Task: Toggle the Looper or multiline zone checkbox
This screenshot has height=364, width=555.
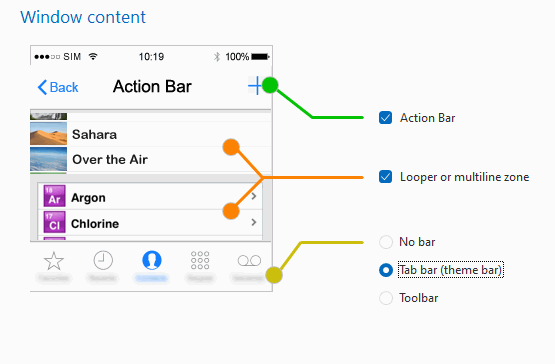Action: coord(385,177)
